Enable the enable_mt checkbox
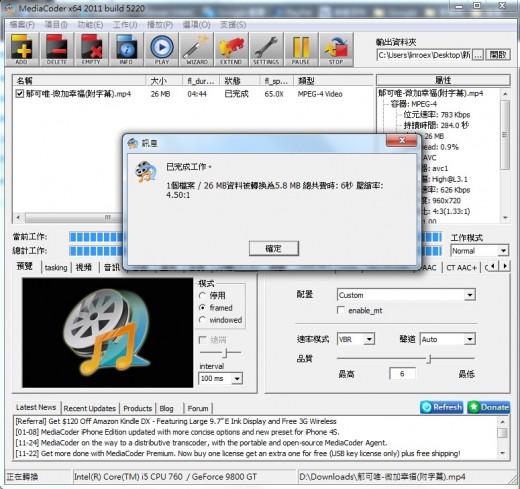The width and height of the screenshot is (520, 489). (x=341, y=310)
